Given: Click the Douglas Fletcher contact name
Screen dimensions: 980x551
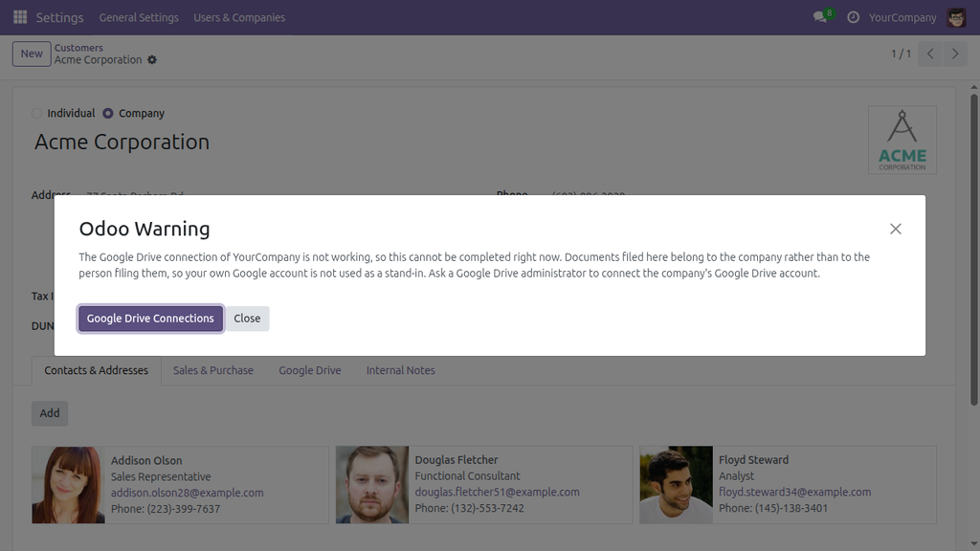Looking at the screenshot, I should (x=457, y=460).
